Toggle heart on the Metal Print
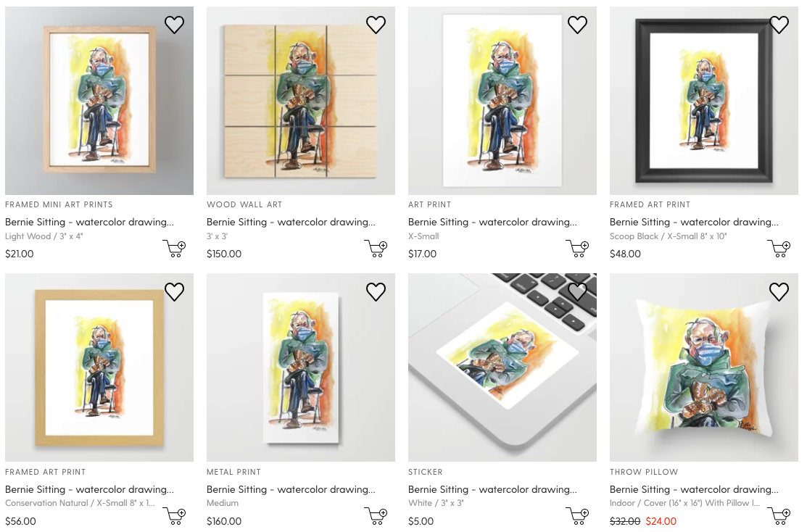The height and width of the screenshot is (532, 807). pyautogui.click(x=376, y=292)
